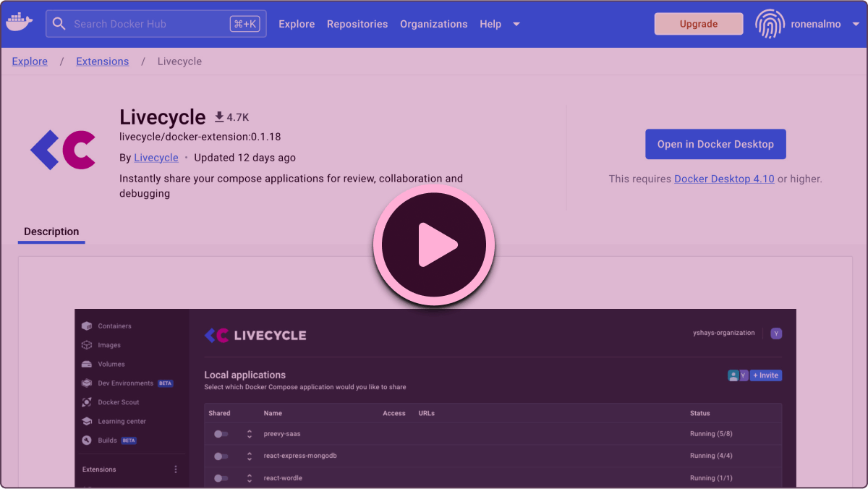Click the Status column header
Image resolution: width=868 pixels, height=489 pixels.
[700, 413]
